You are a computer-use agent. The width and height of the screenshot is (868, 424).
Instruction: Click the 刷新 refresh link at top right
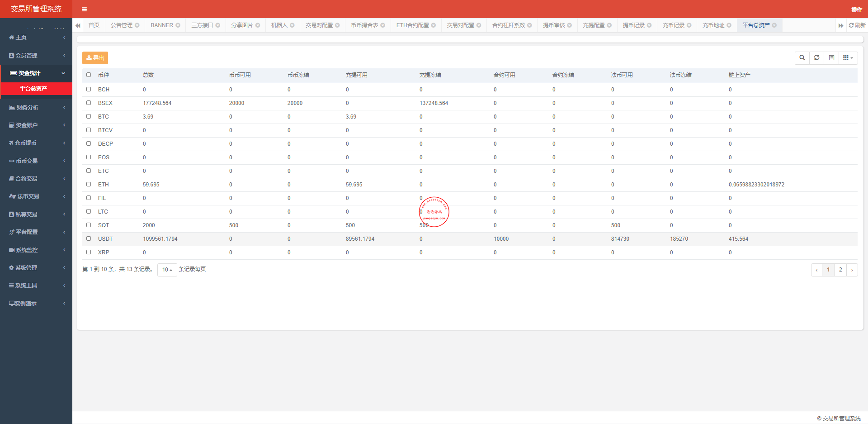pos(857,25)
